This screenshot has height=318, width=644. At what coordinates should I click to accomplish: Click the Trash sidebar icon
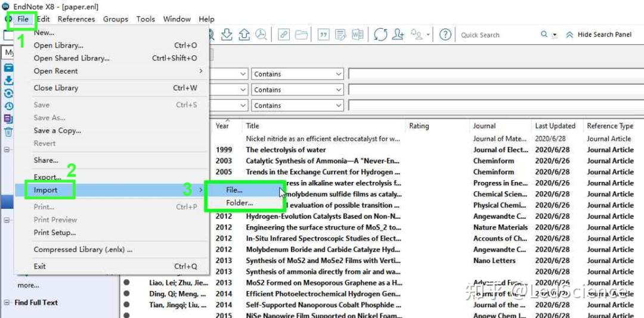click(x=8, y=132)
